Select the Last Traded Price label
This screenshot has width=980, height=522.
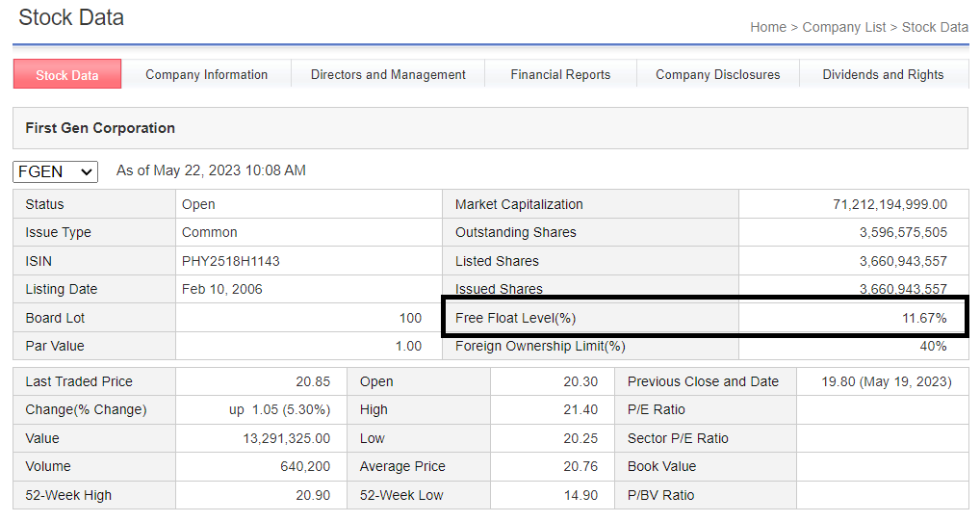click(x=79, y=381)
